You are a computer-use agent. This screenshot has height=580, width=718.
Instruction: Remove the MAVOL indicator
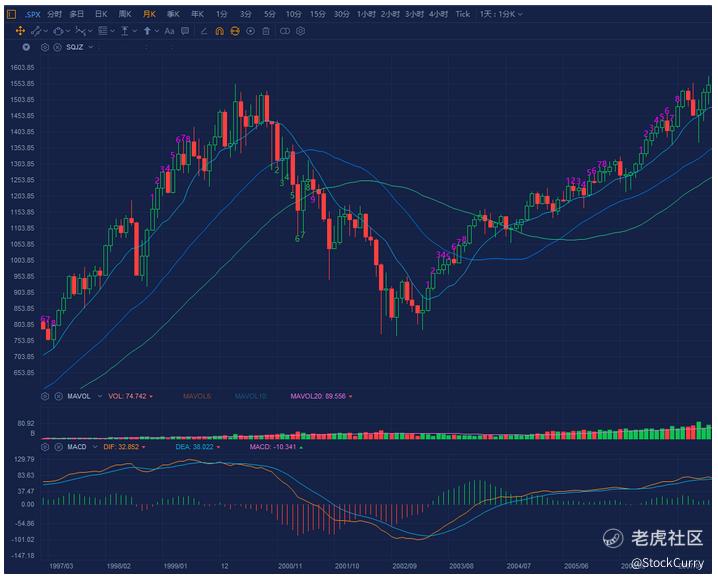tap(58, 396)
